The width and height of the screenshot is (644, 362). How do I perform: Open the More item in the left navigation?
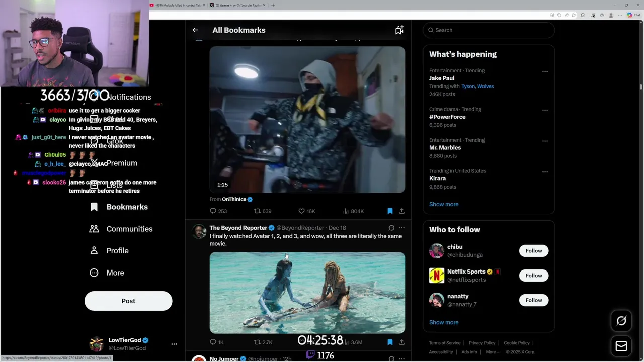pyautogui.click(x=107, y=273)
